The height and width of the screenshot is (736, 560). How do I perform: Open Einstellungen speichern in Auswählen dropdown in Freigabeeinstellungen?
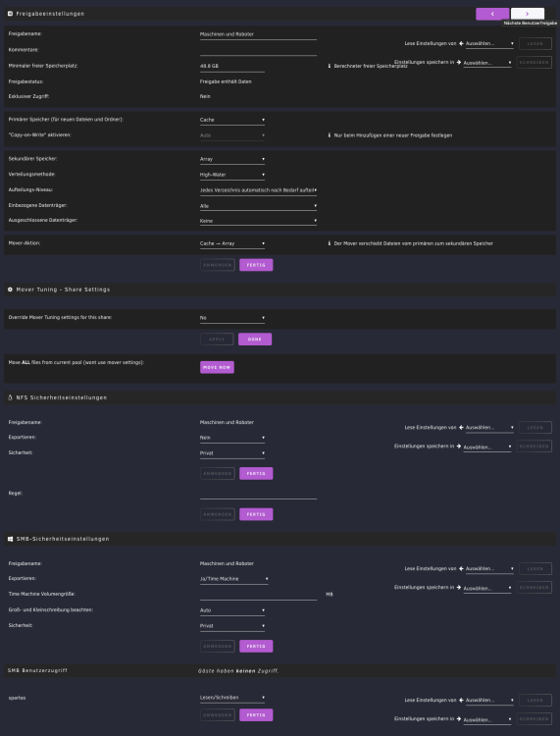tap(487, 63)
